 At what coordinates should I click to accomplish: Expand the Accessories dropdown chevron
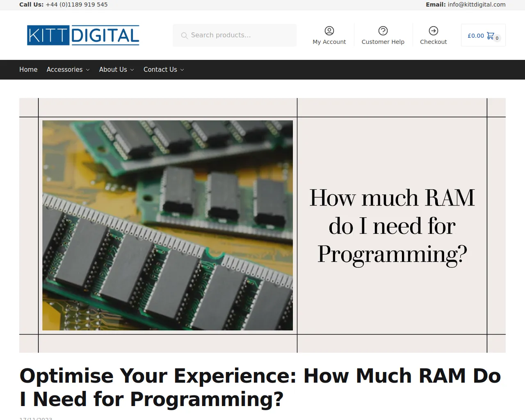[88, 70]
